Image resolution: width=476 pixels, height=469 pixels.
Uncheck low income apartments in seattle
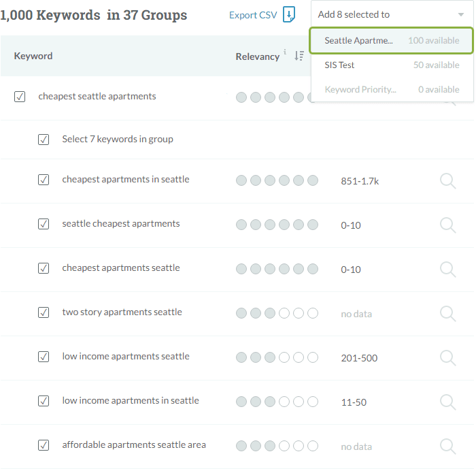44,401
